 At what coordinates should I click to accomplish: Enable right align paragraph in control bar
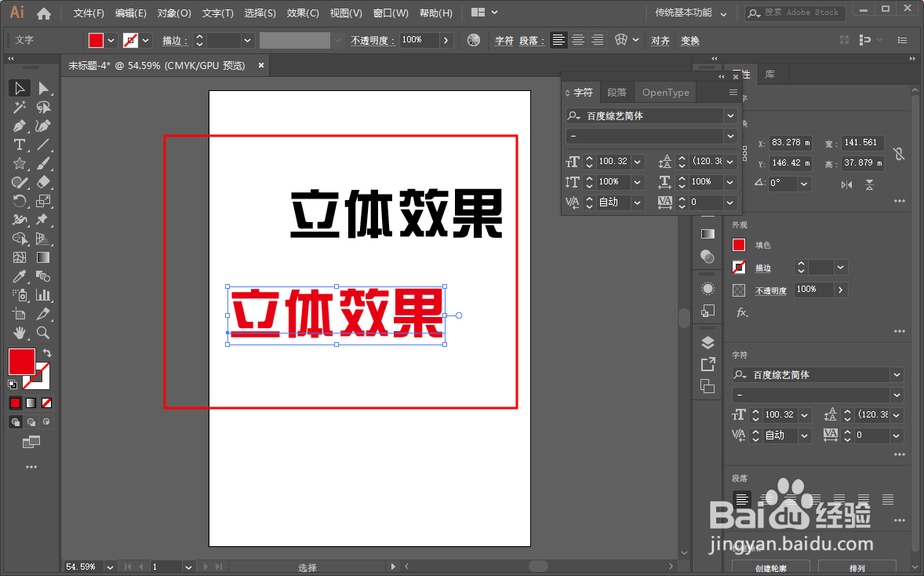(598, 40)
